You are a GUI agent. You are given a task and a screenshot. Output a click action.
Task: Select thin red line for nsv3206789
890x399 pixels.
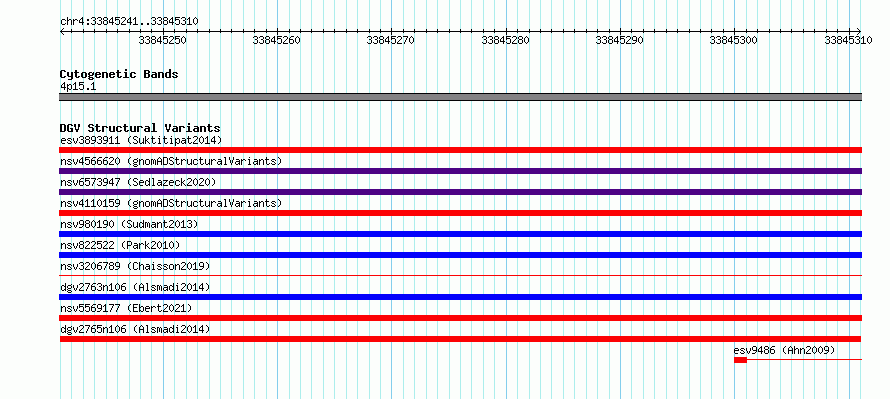coord(460,275)
